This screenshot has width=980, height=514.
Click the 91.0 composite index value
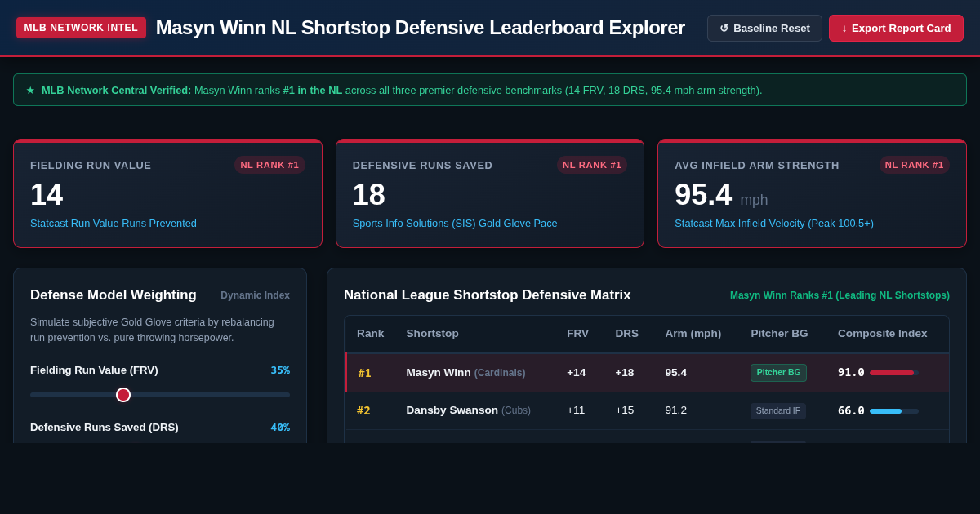851,373
